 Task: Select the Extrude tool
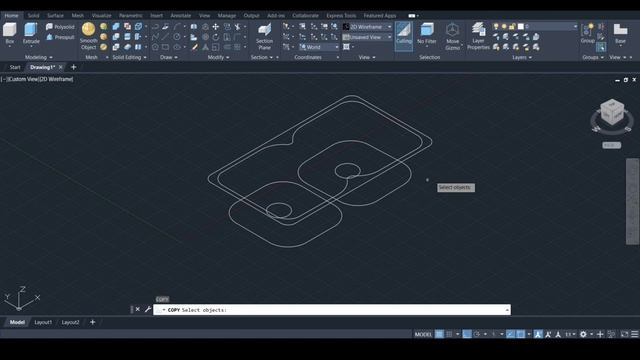31,33
